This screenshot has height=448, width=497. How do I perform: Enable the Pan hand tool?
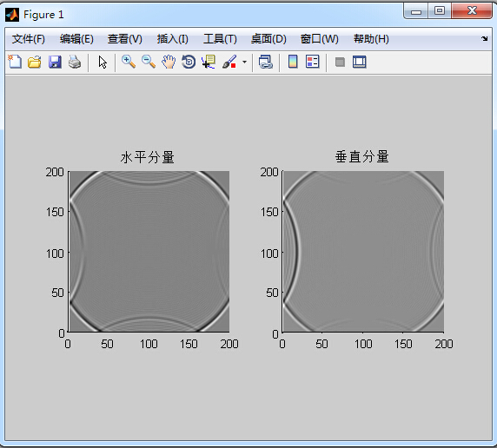[x=169, y=62]
